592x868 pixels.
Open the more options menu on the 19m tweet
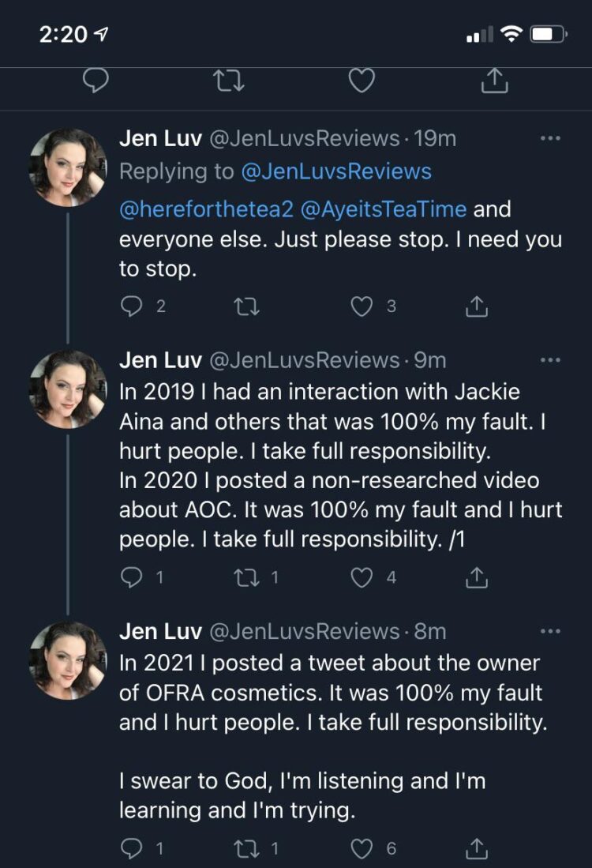click(550, 138)
